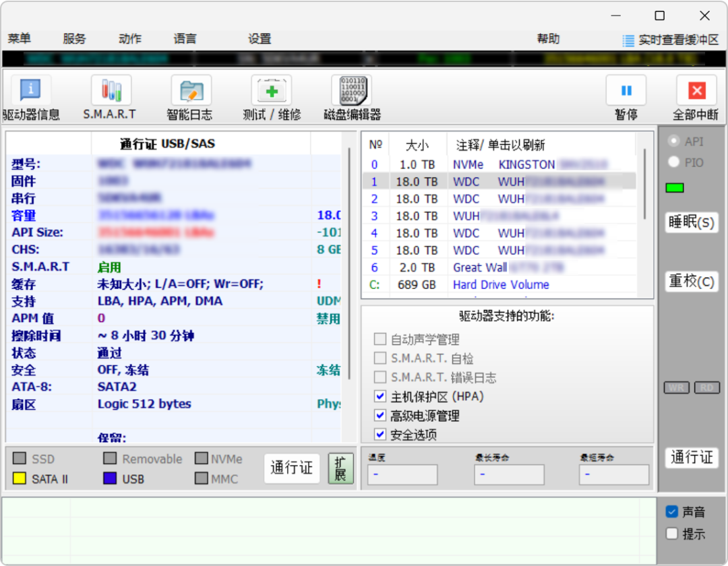Select the PIO radio button
The width and height of the screenshot is (728, 566).
click(673, 162)
